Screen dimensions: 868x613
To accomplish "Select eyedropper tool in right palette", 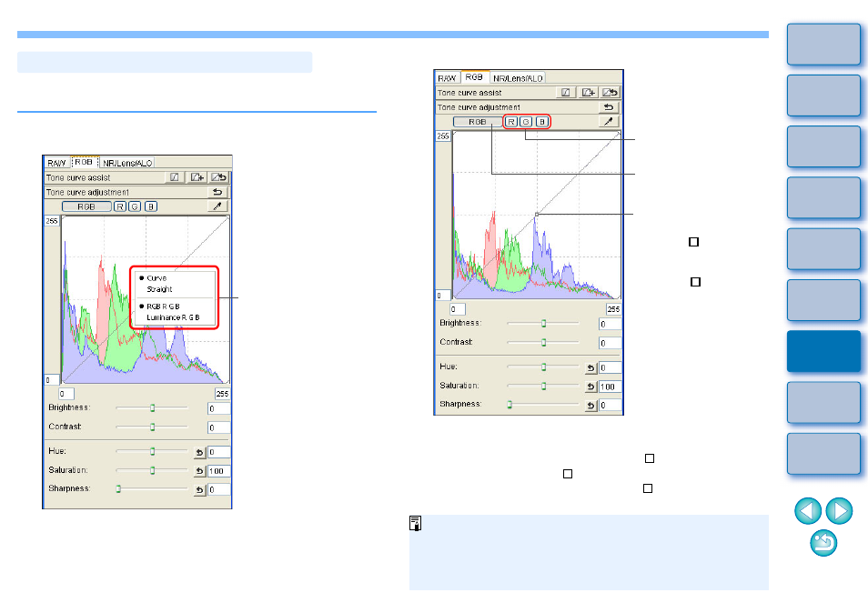I will pyautogui.click(x=609, y=122).
